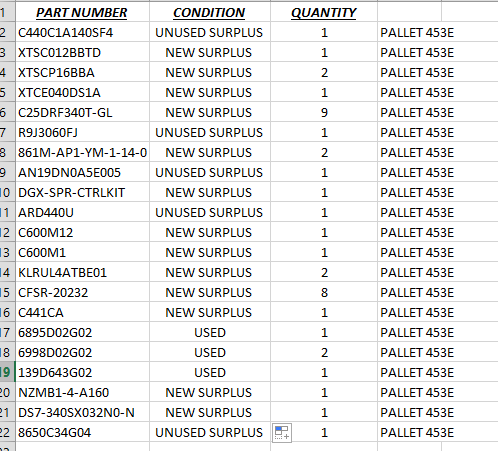Select PALLET 453E cell for 139D643G02 row
The width and height of the screenshot is (498, 451).
click(x=410, y=372)
